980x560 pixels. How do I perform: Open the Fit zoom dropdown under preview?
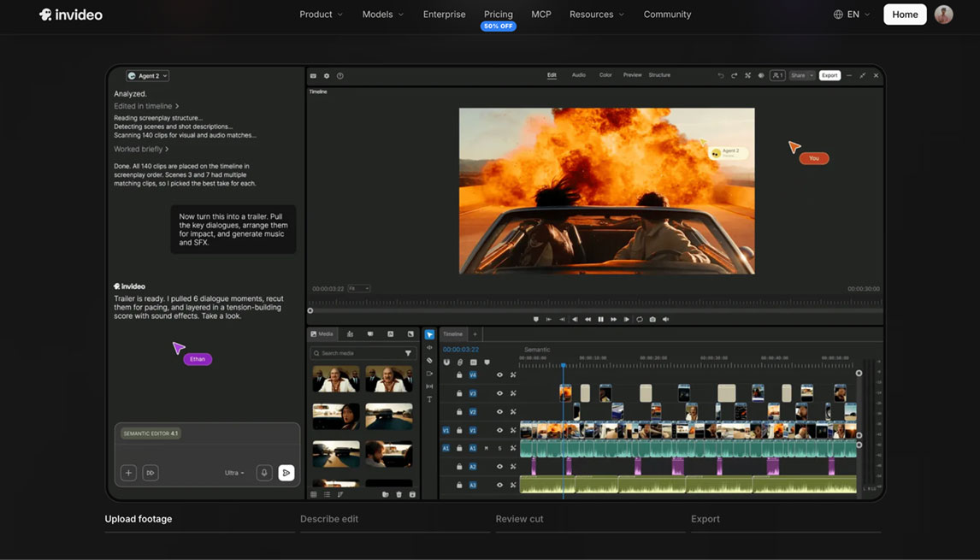[x=359, y=289]
